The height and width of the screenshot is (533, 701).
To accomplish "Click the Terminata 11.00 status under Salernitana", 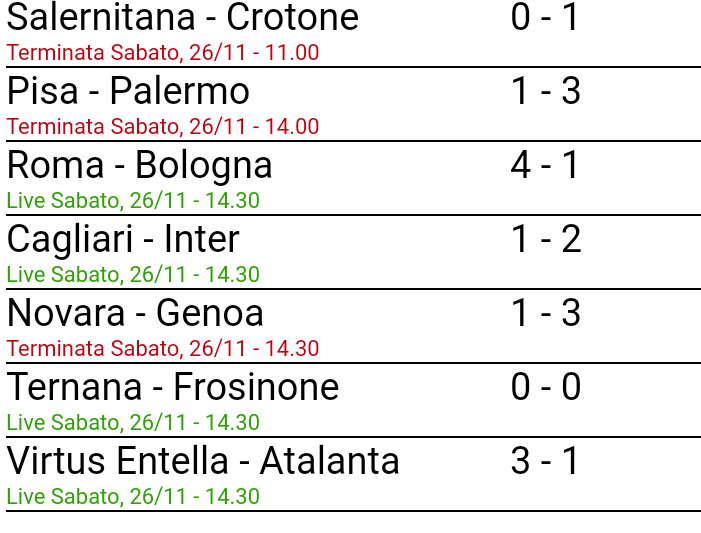I will [x=163, y=53].
